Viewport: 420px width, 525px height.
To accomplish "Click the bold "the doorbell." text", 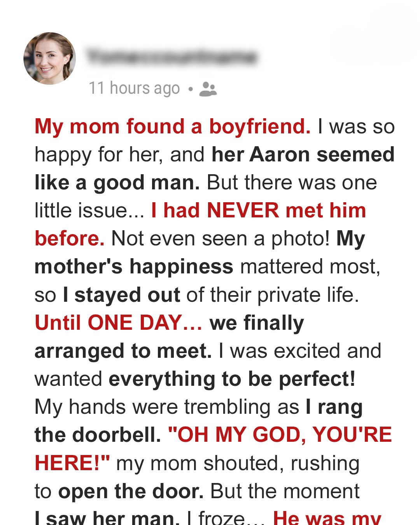I will click(x=98, y=435).
